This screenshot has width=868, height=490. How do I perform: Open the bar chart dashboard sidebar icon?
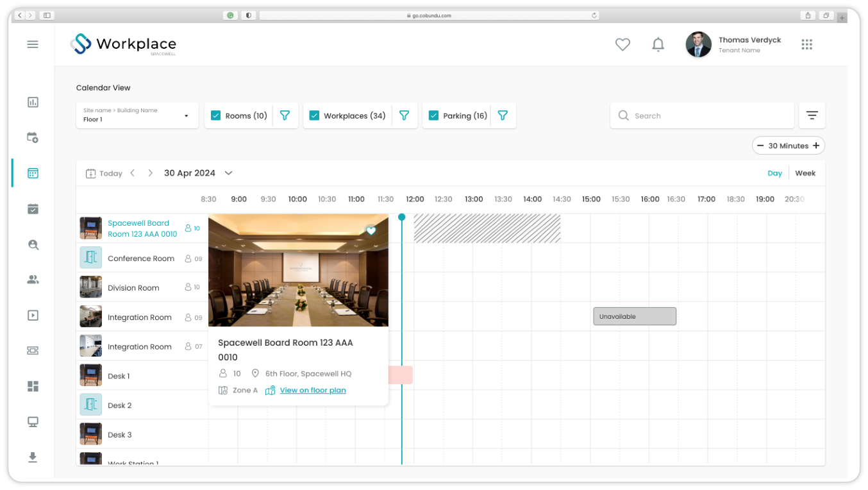(33, 102)
